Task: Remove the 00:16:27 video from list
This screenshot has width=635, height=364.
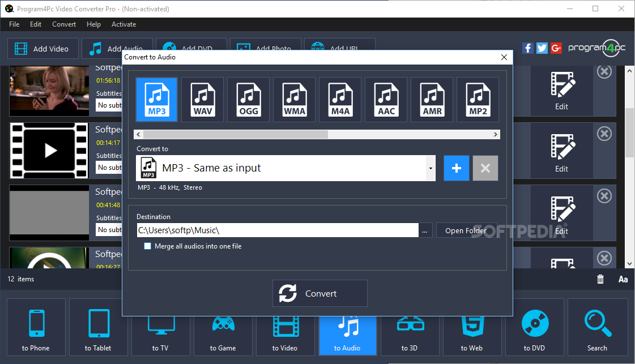Action: [604, 258]
